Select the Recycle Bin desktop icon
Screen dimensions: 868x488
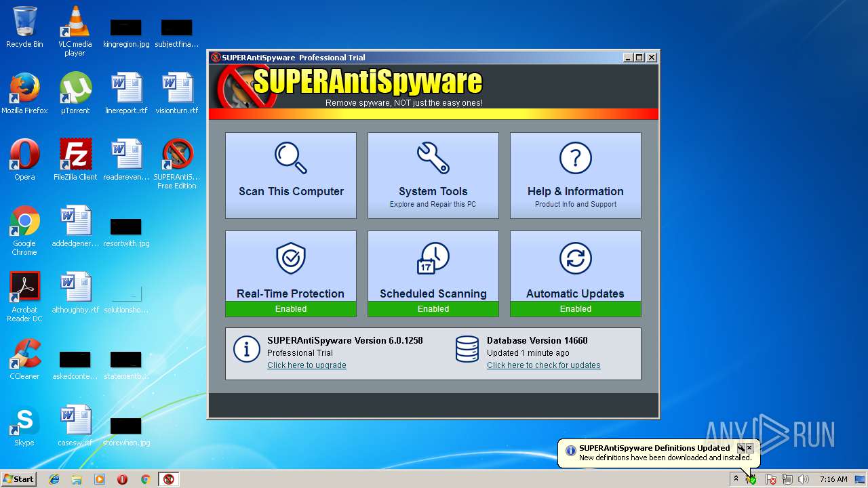click(x=24, y=27)
